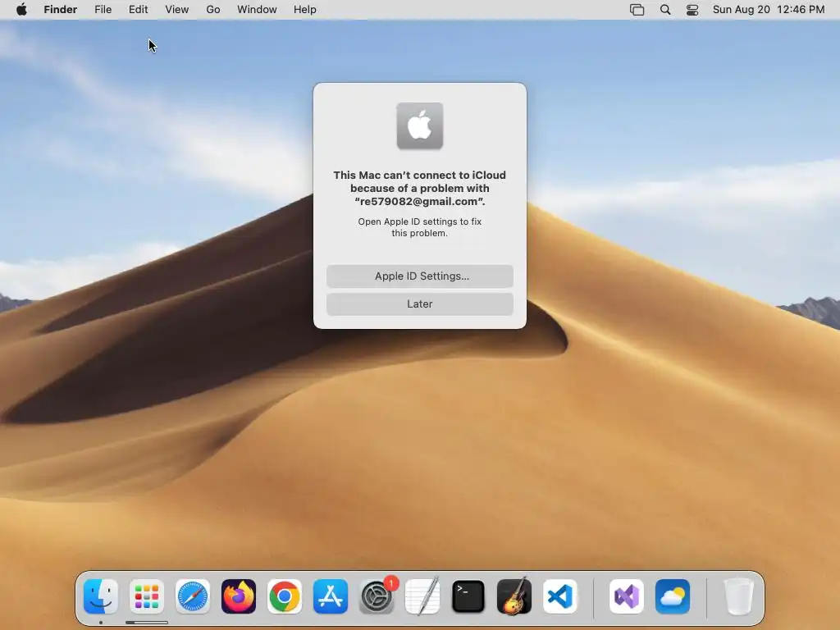The height and width of the screenshot is (630, 840).
Task: Open the App Store Dock icon
Action: tap(331, 596)
